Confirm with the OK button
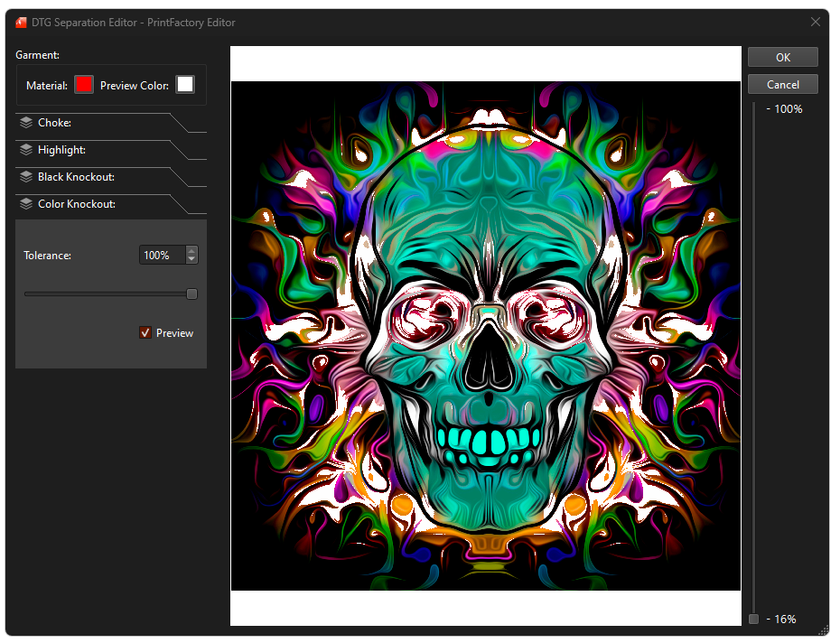840x643 pixels. (783, 57)
